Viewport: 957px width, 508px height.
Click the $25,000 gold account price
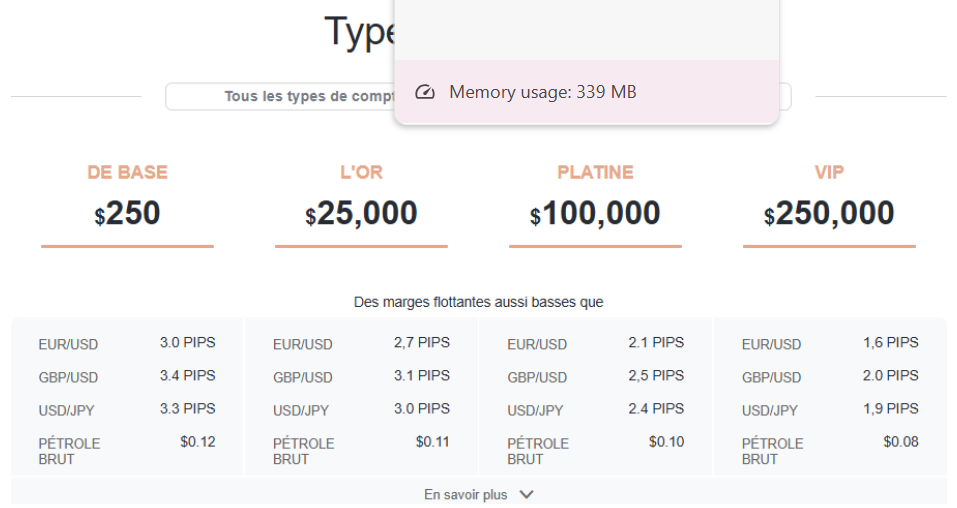pyautogui.click(x=361, y=214)
